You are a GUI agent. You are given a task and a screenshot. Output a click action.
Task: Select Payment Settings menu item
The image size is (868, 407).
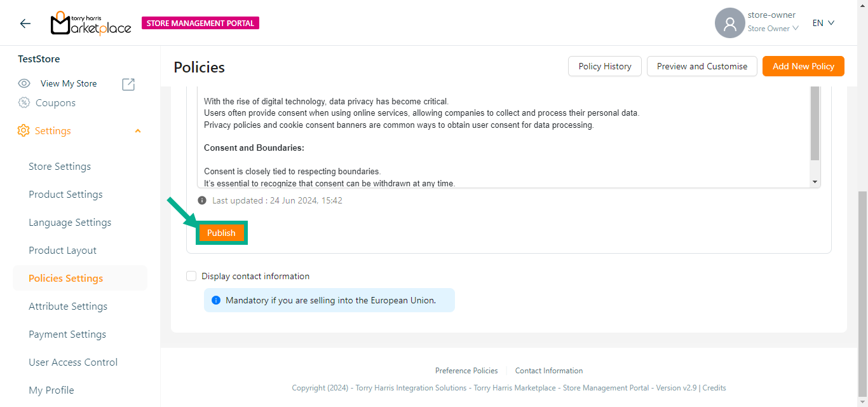[67, 335]
